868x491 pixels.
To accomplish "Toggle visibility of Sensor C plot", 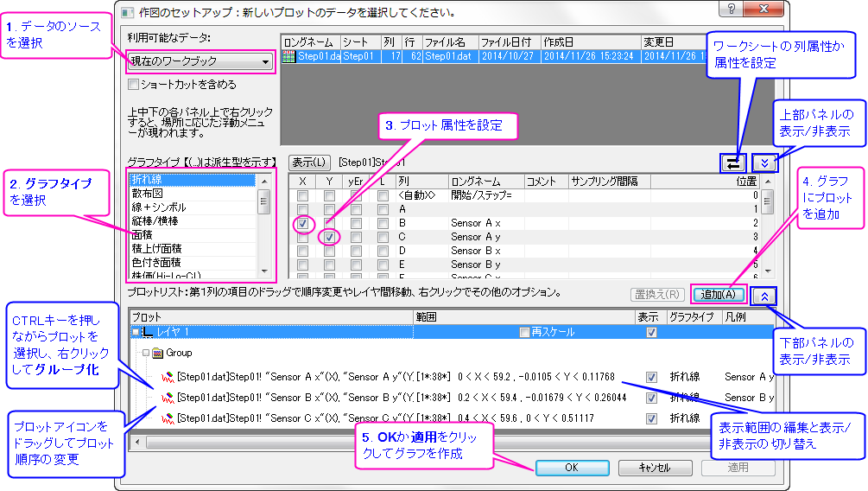I will [x=651, y=418].
